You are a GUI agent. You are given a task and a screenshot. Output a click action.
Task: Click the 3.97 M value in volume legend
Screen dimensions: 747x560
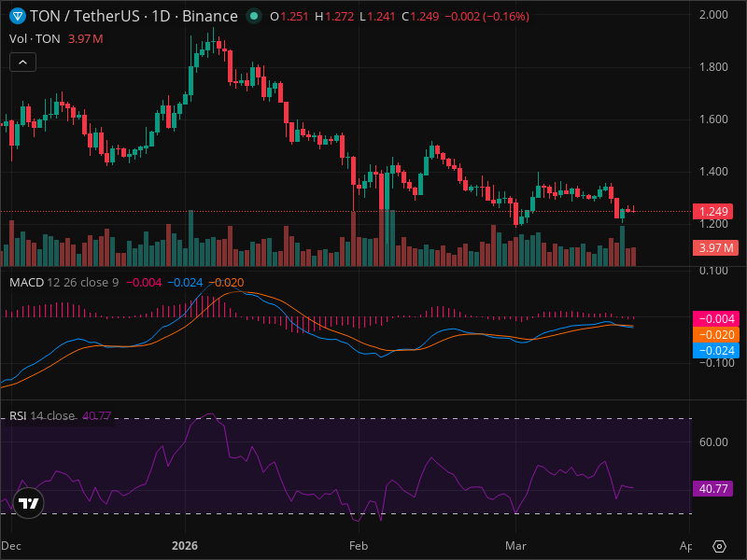point(85,39)
